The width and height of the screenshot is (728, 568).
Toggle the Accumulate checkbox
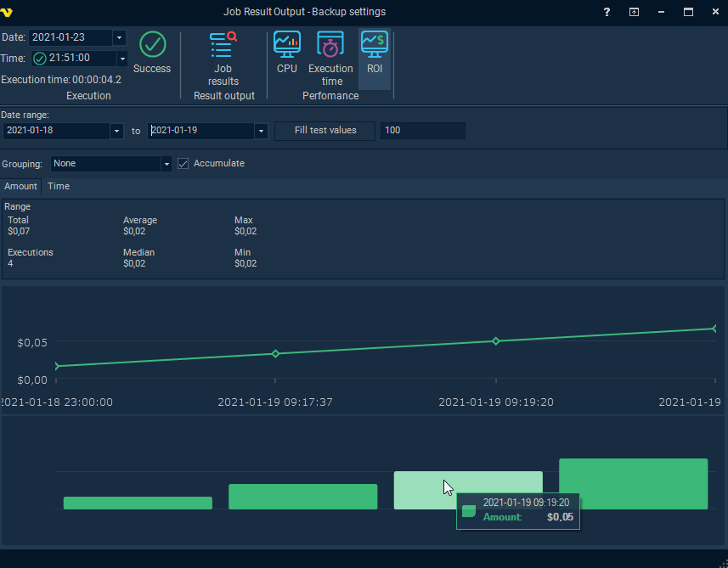[183, 164]
